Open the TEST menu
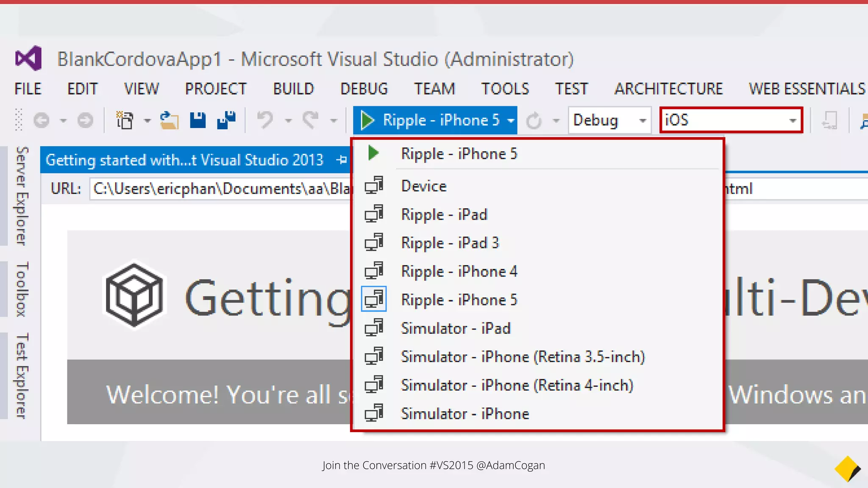 [572, 89]
